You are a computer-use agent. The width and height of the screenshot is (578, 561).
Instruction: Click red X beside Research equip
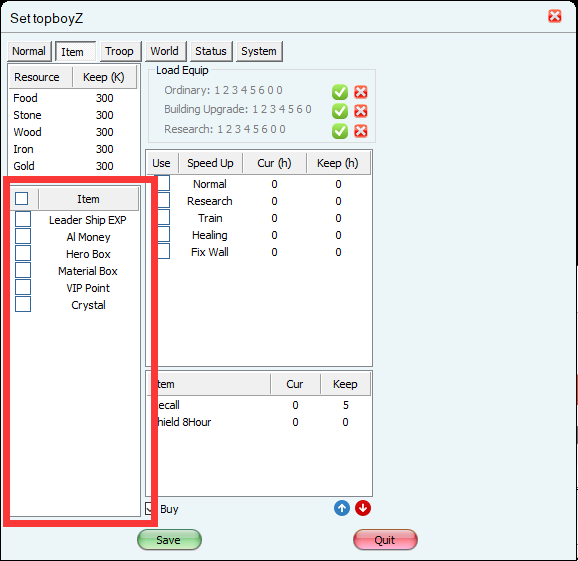(361, 131)
